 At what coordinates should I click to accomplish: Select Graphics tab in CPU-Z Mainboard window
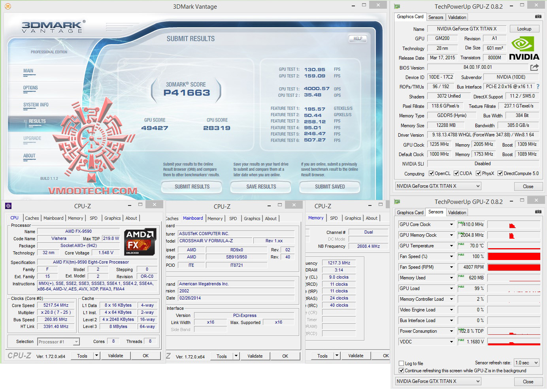[x=252, y=219]
